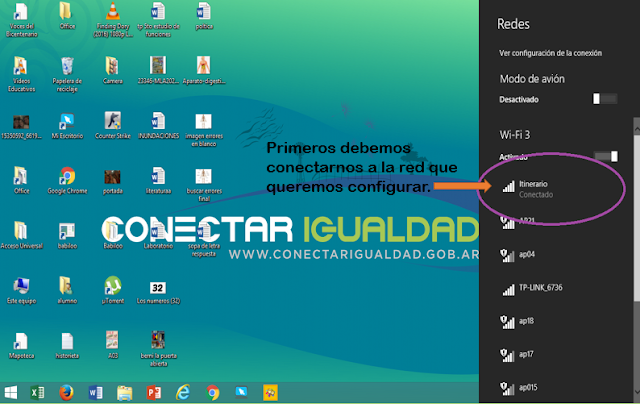Click the yellow app icon in taskbar
640x404 pixels.
pyautogui.click(x=270, y=393)
